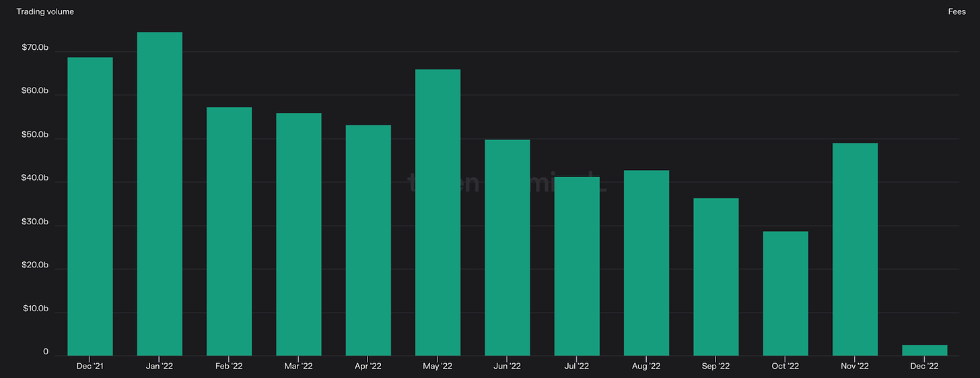Click the $70.0b y-axis label
980x378 pixels.
[35, 48]
